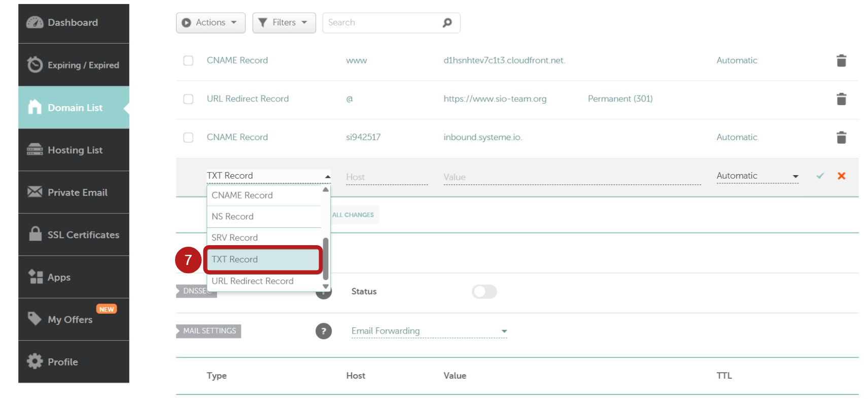The height and width of the screenshot is (399, 868).
Task: Check the si942517 CNAME record checkbox
Action: tap(188, 138)
